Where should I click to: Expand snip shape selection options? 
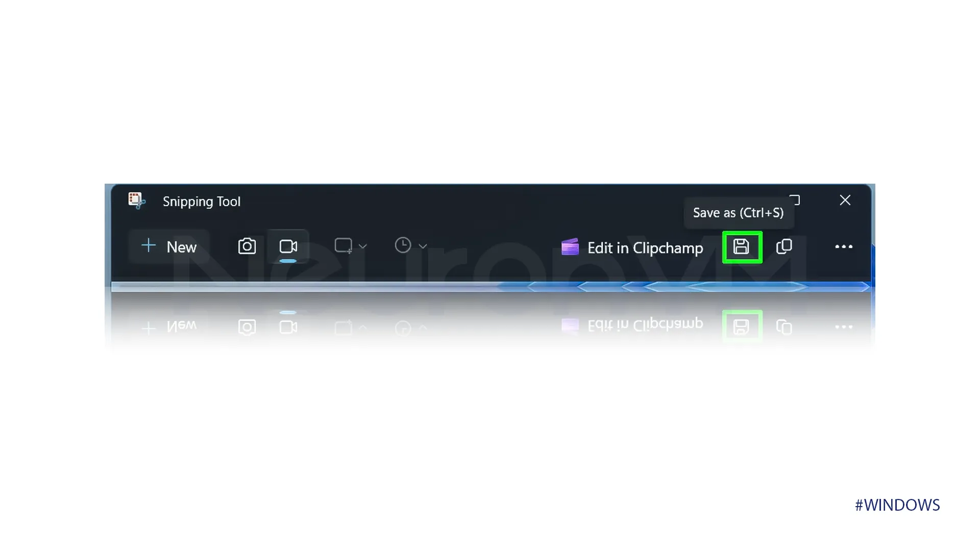click(361, 246)
